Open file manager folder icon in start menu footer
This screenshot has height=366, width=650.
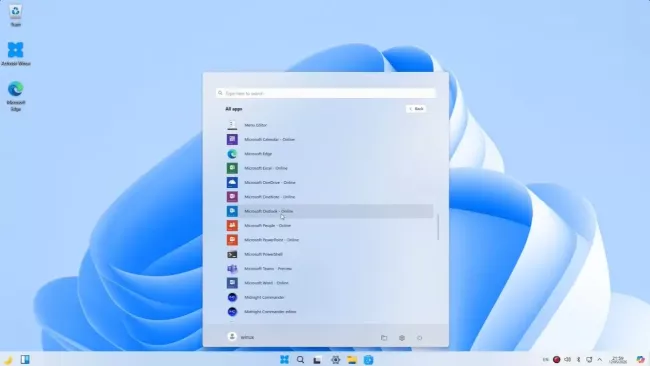(x=384, y=338)
